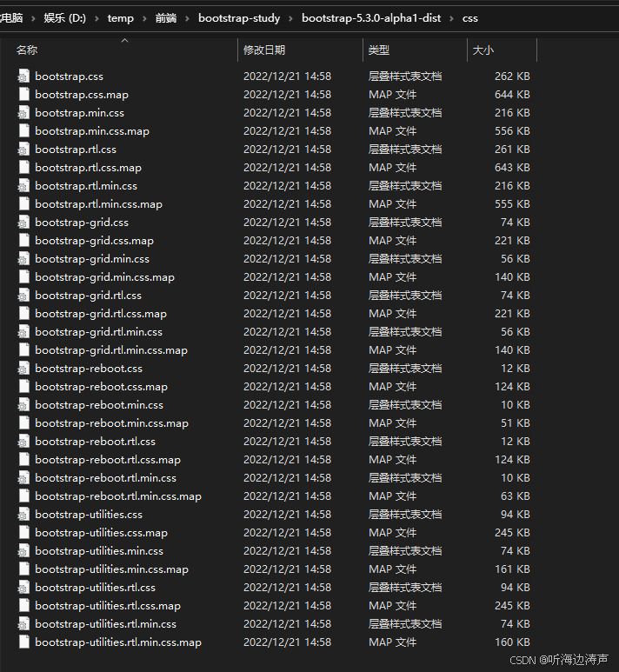The height and width of the screenshot is (672, 619).
Task: Click the 555 KB size cell
Action: tap(512, 204)
